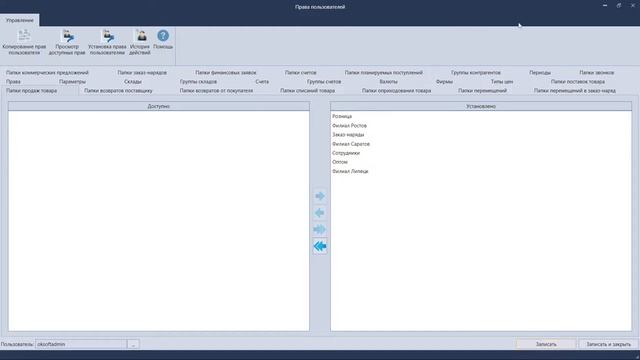Open user picker ellipsis button
The width and height of the screenshot is (640, 360).
(x=133, y=344)
